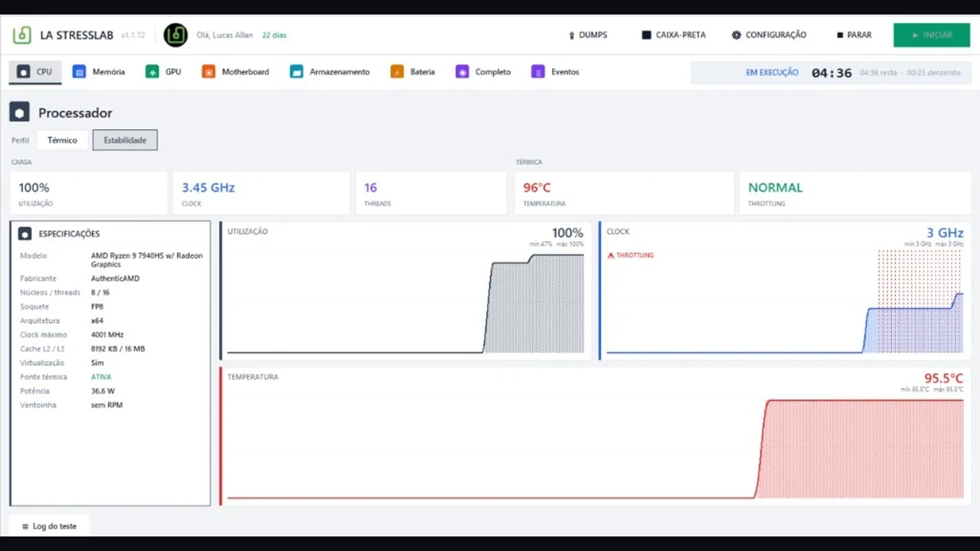Open the Motherboard tab
The width and height of the screenshot is (980, 551).
(236, 72)
